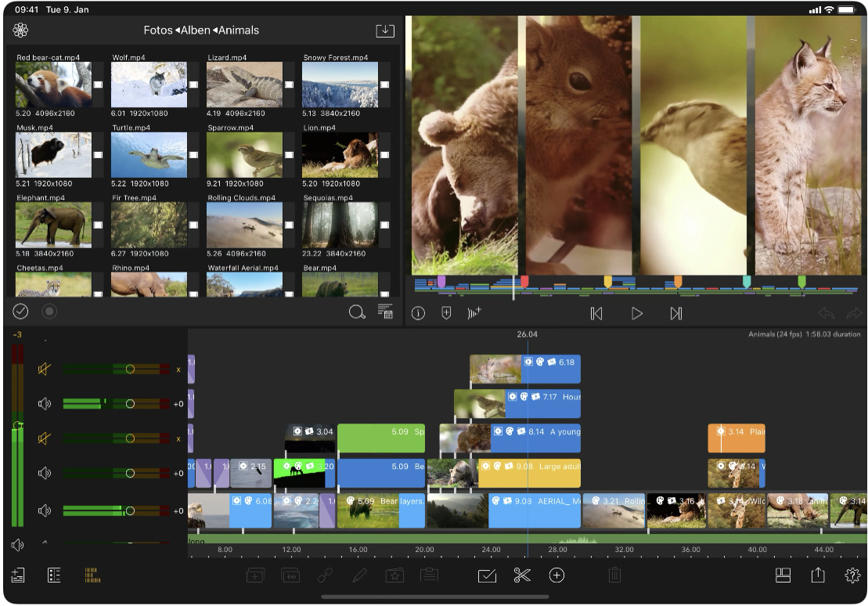
Task: Jump to next clip with skip-forward button
Action: (x=676, y=313)
